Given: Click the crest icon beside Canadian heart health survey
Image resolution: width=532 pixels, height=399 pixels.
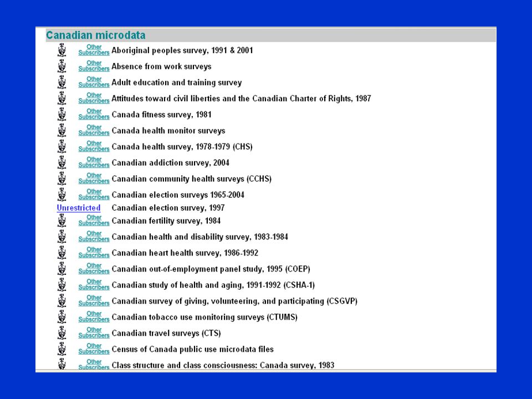Looking at the screenshot, I should click(62, 253).
